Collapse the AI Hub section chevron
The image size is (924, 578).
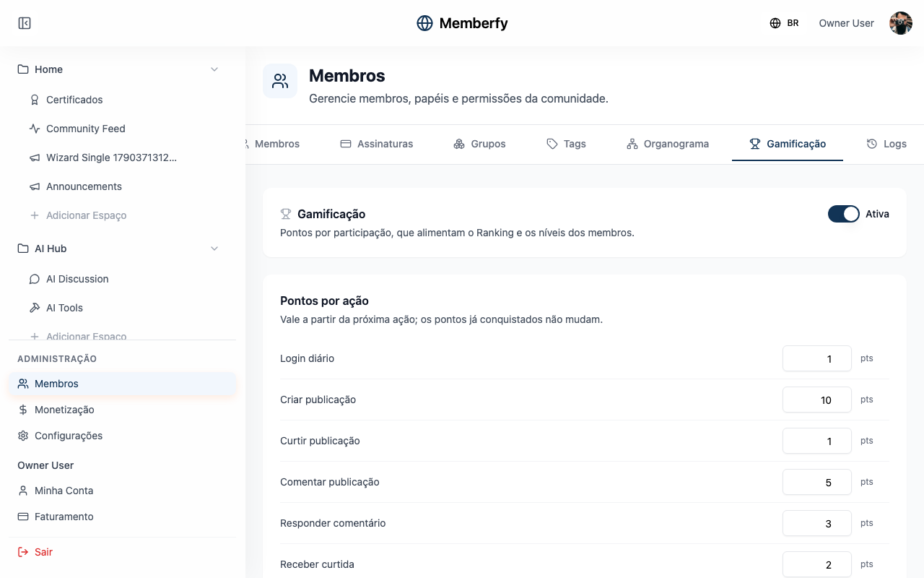(214, 249)
